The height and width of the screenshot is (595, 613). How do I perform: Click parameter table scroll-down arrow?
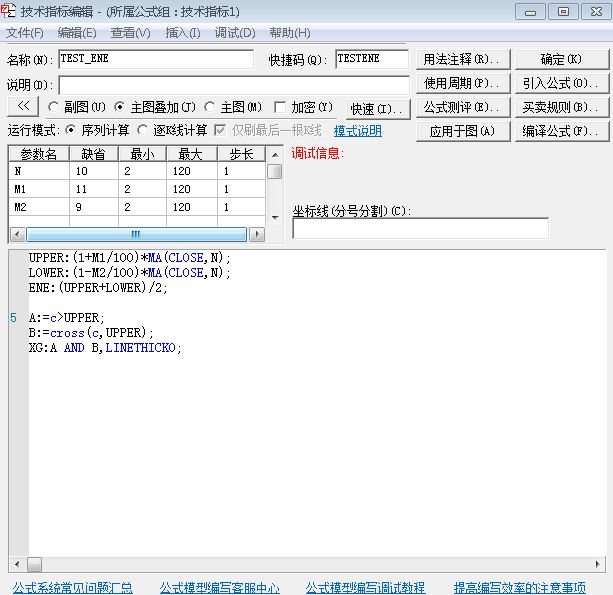[x=274, y=217]
